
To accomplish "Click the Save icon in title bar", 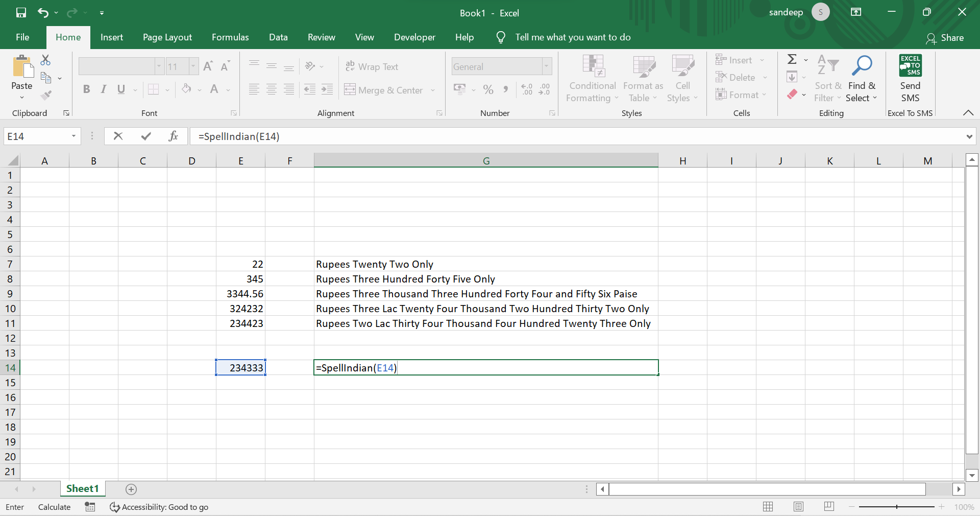I will pos(21,13).
